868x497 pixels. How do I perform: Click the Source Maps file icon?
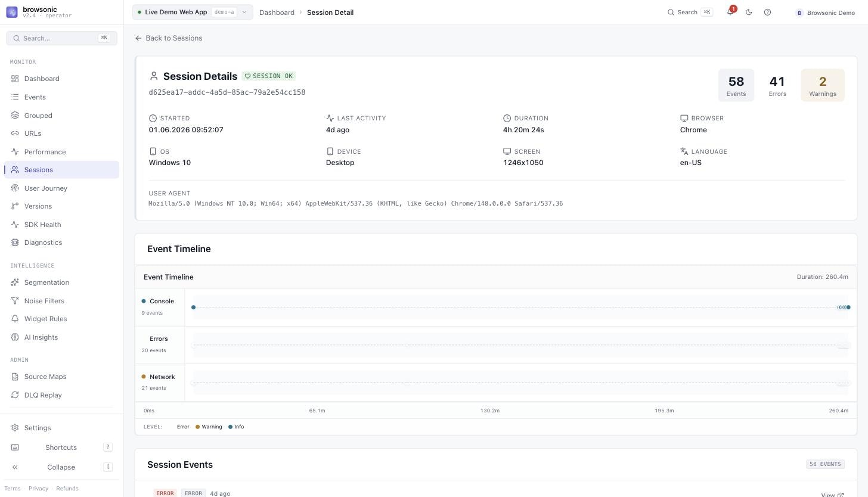[15, 377]
